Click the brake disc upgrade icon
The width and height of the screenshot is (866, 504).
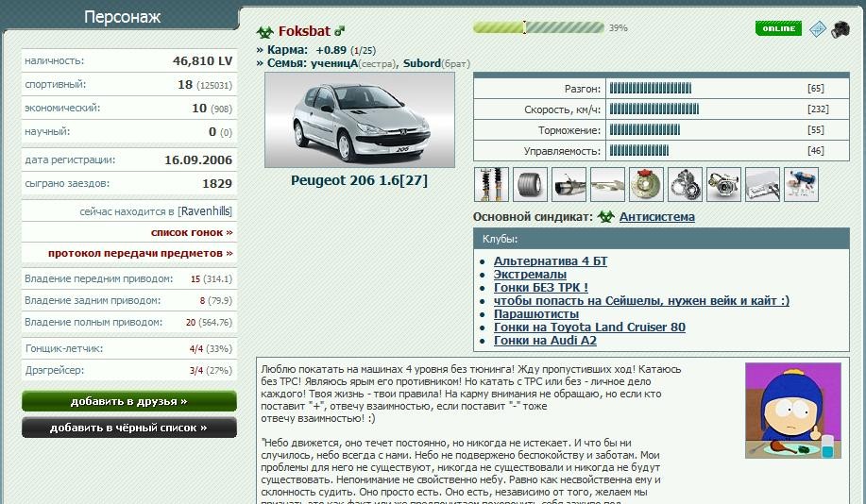[646, 184]
